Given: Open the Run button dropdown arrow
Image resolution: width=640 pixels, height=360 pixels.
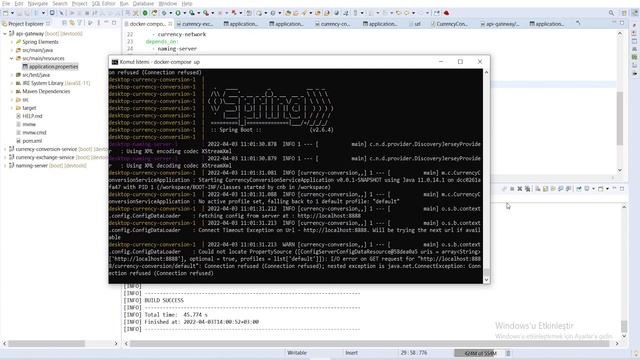Looking at the screenshot, I should click(184, 13).
